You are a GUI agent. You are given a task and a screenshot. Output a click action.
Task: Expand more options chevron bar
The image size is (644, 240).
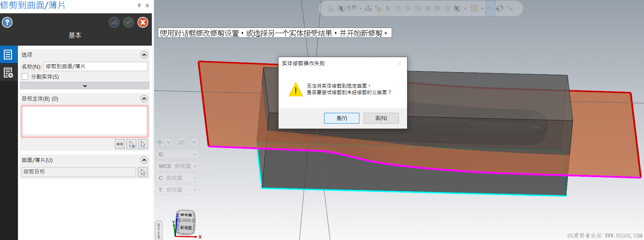85,86
